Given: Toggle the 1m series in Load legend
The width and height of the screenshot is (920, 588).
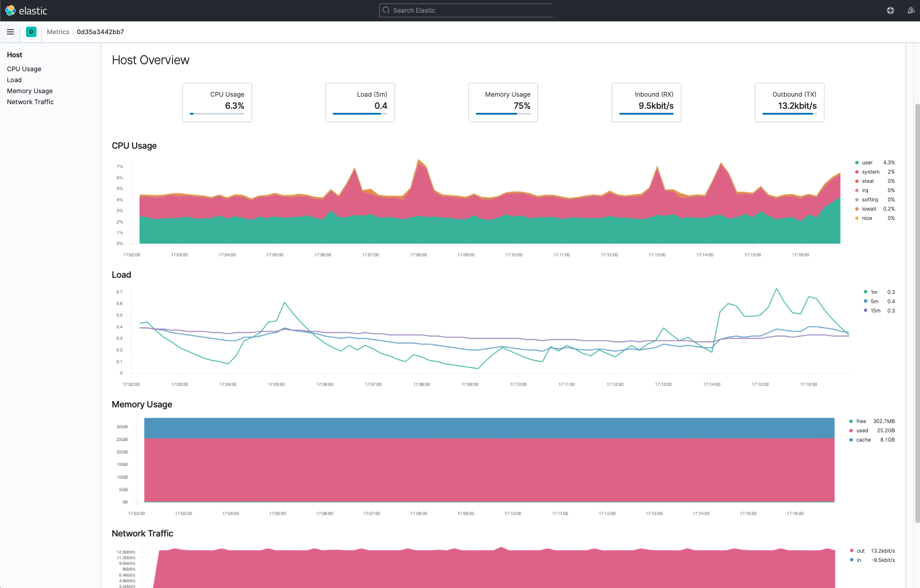Looking at the screenshot, I should tap(874, 292).
